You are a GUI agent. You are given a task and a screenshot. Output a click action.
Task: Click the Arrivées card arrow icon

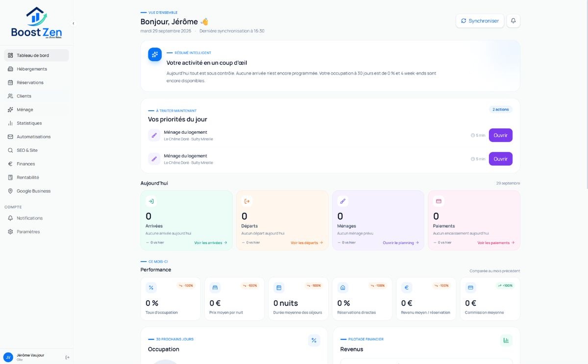click(151, 201)
